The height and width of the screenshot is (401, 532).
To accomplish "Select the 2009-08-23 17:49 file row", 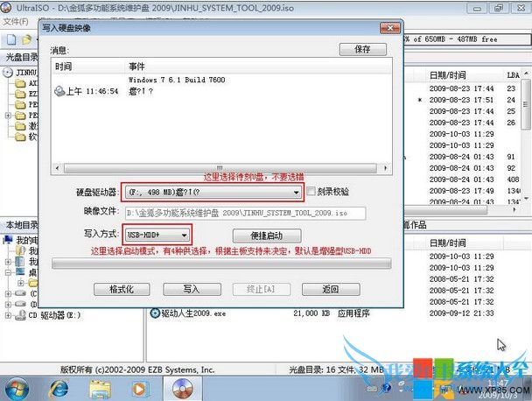I will [x=461, y=191].
